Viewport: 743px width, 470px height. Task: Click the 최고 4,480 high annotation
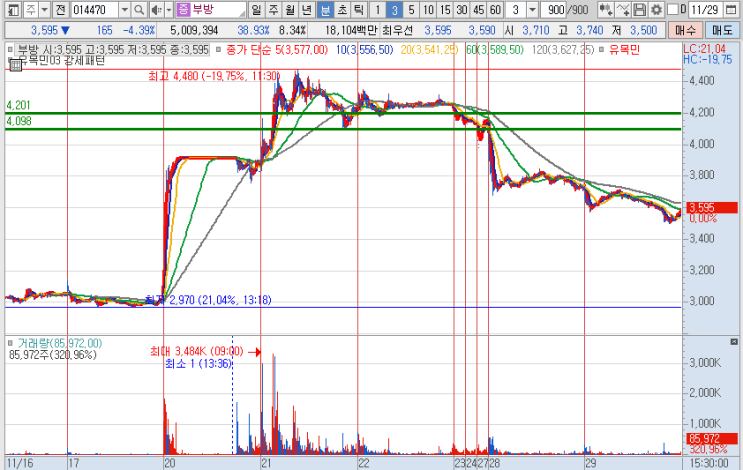click(x=214, y=76)
